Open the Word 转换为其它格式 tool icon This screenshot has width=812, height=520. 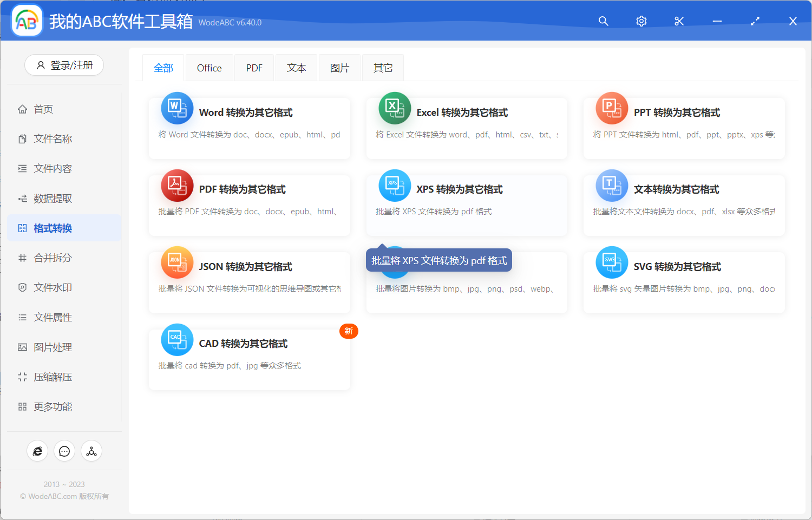click(x=177, y=108)
